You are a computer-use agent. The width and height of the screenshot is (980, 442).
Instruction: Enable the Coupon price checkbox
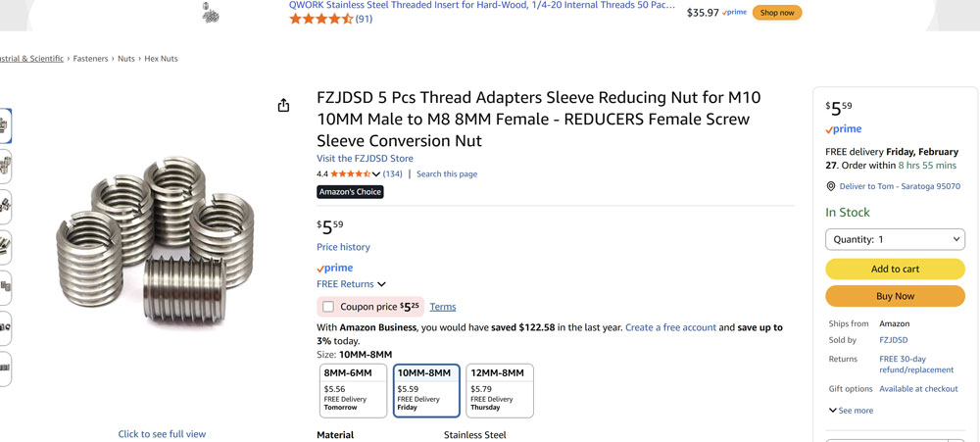click(x=328, y=307)
